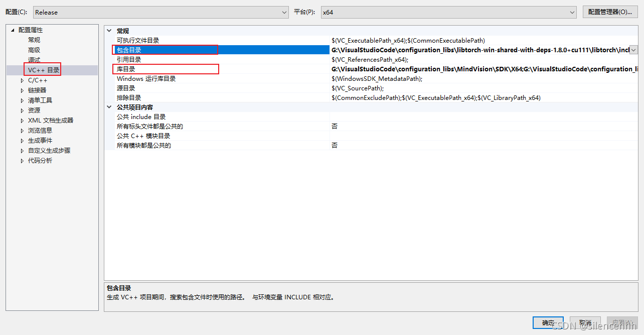
Task: Expand the XML 文档生成器 node arrow
Action: [x=22, y=121]
